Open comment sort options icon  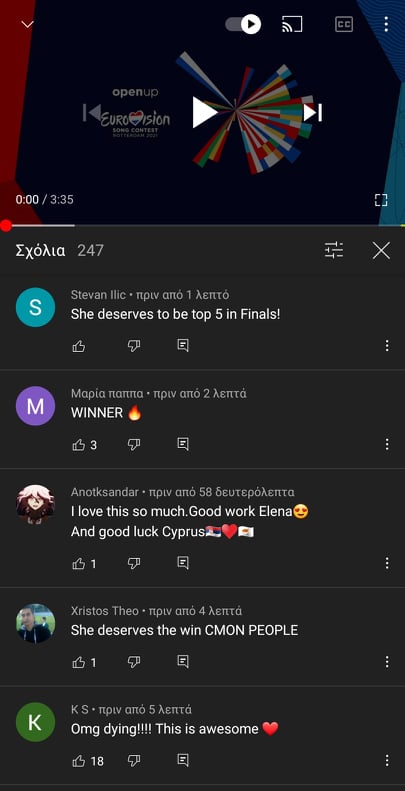334,250
